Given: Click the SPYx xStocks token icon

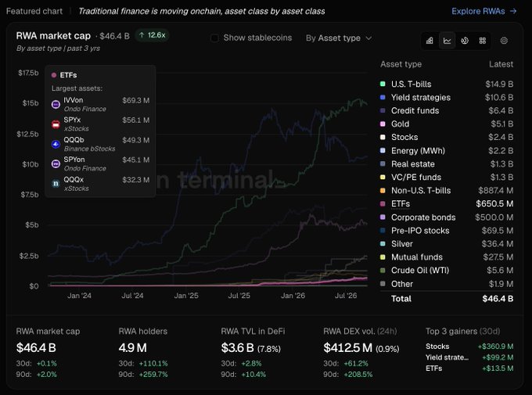Looking at the screenshot, I should [x=56, y=124].
